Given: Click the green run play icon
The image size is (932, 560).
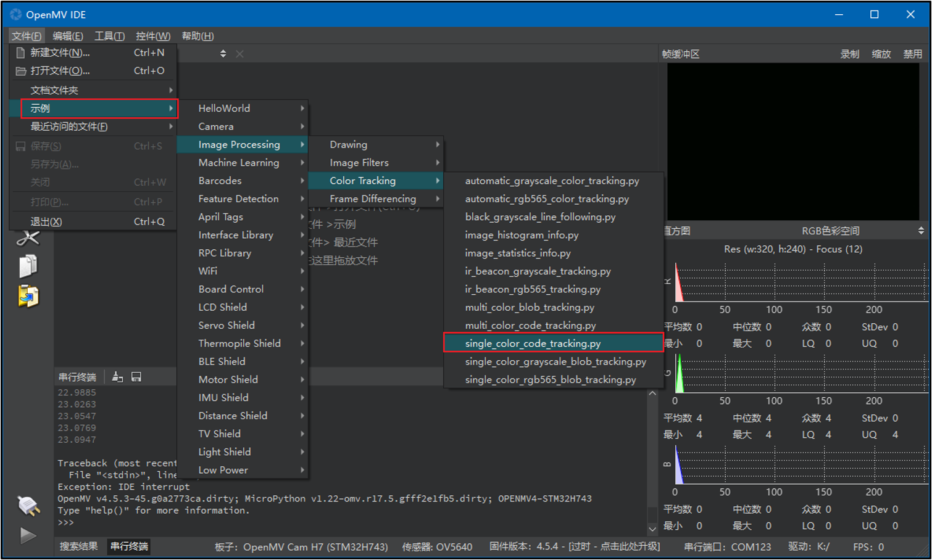Looking at the screenshot, I should [x=28, y=535].
